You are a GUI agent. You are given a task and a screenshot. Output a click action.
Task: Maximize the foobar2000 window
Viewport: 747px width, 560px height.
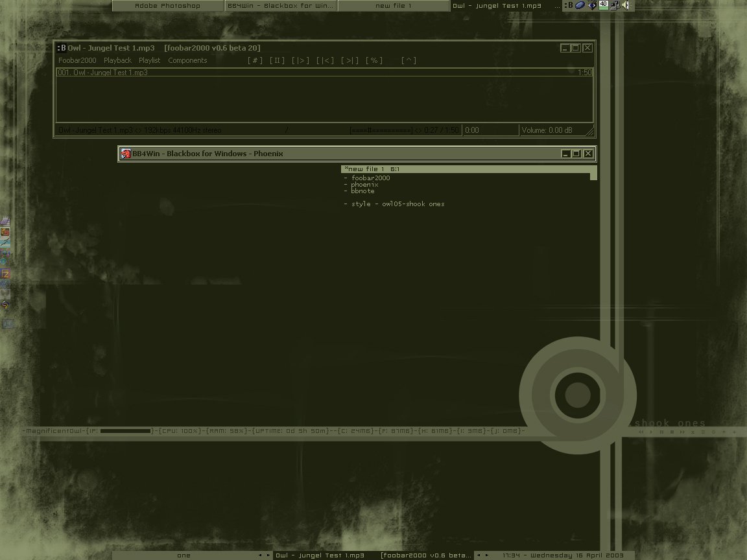(x=576, y=47)
